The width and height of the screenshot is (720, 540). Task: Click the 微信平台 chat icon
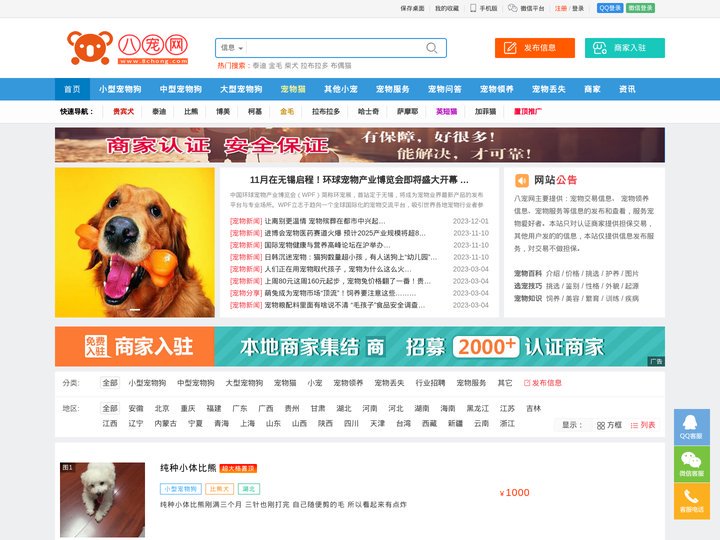512,8
